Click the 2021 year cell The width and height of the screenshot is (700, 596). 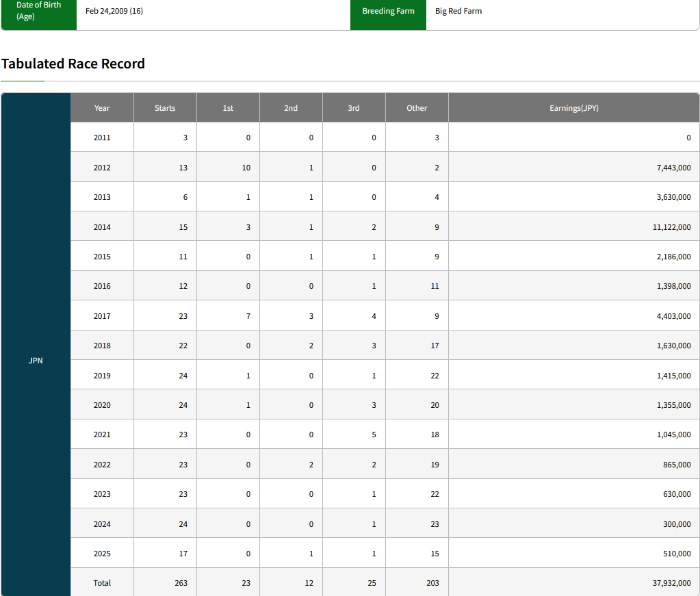(102, 435)
